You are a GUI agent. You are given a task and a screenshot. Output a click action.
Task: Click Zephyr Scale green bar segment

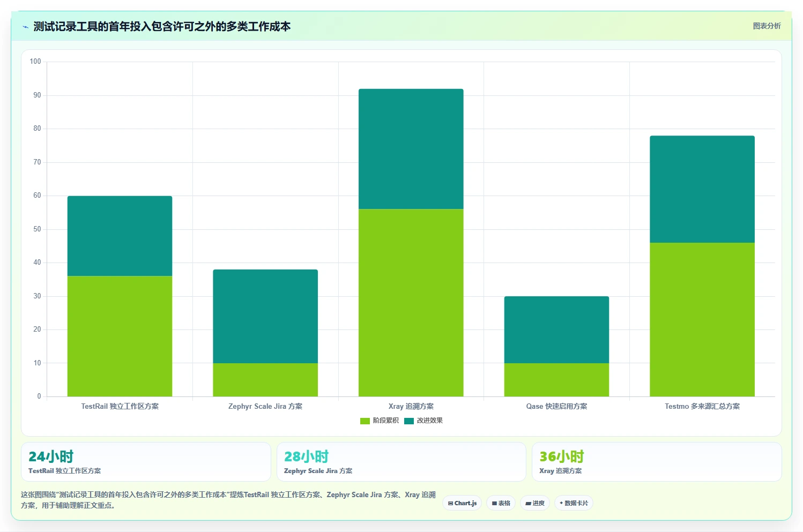[265, 380]
